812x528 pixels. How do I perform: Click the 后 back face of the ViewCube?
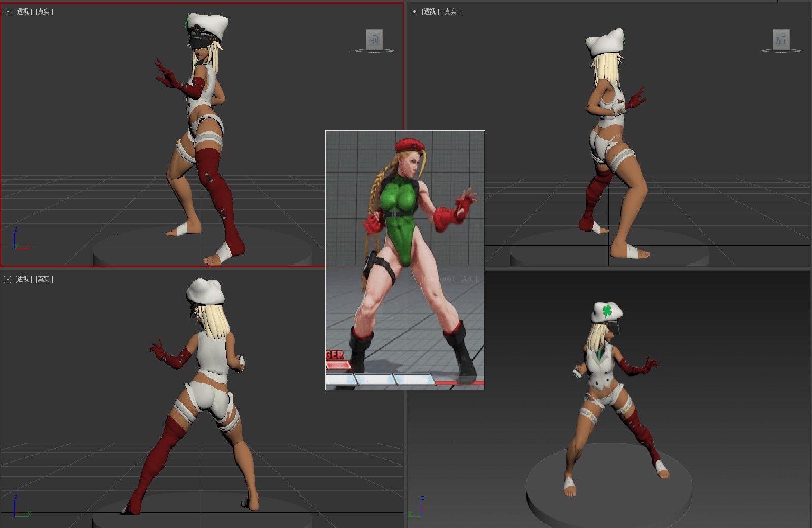click(781, 39)
